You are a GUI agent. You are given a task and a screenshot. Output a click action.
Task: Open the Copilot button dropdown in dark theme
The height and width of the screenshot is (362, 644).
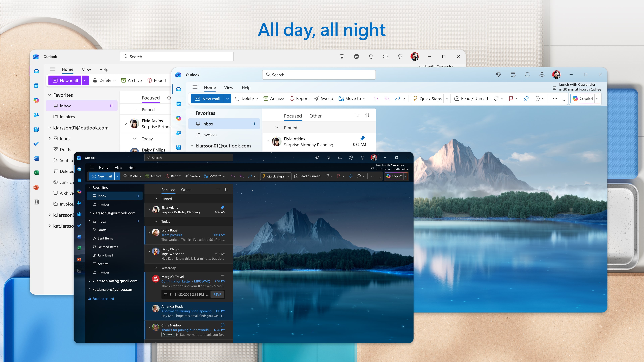406,176
